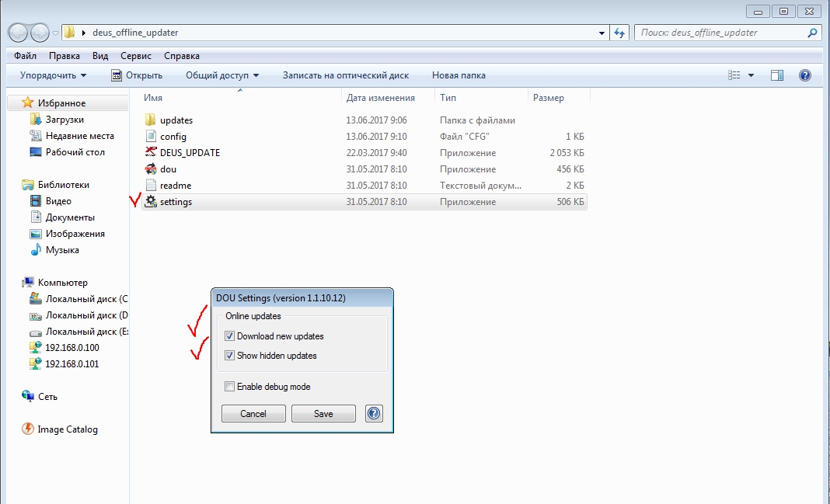Select the DEUS_UPDATE application icon
Screen dimensions: 830x504
pos(152,153)
